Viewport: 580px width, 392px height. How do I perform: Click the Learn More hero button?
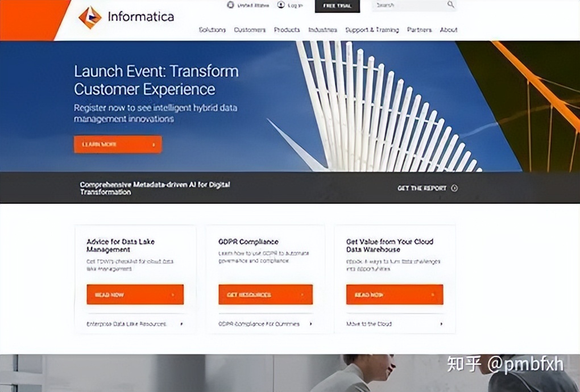pos(118,144)
